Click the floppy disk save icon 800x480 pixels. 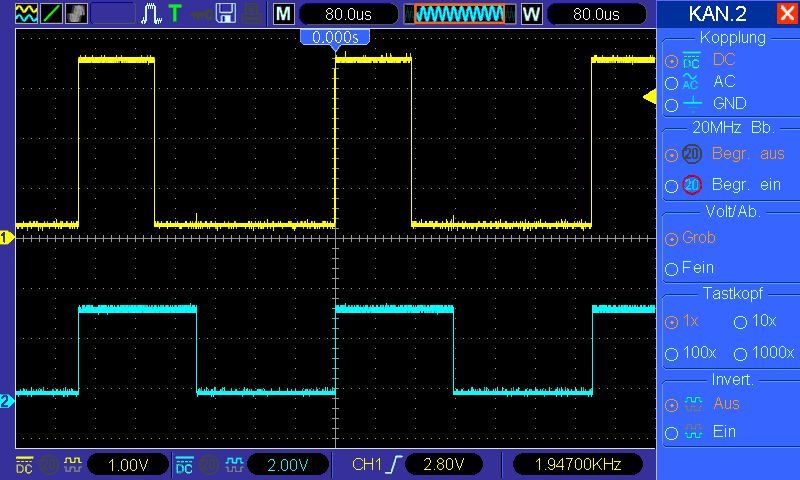click(x=226, y=13)
